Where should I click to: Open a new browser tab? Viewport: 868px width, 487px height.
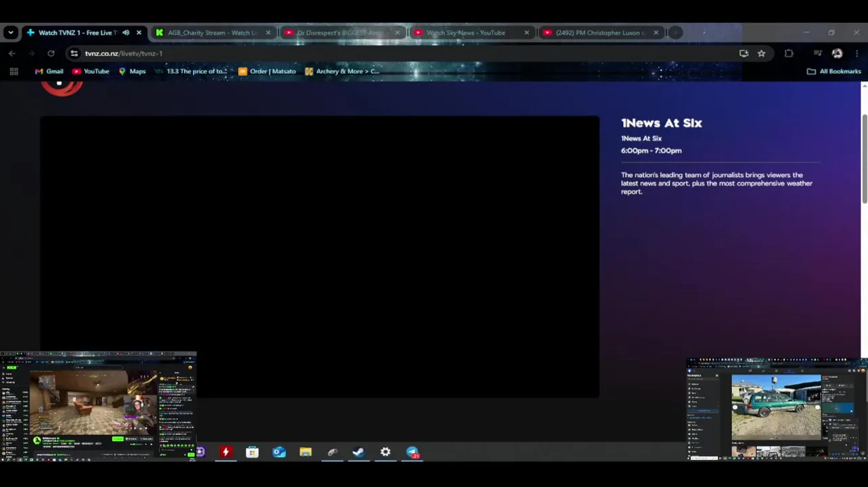click(675, 32)
